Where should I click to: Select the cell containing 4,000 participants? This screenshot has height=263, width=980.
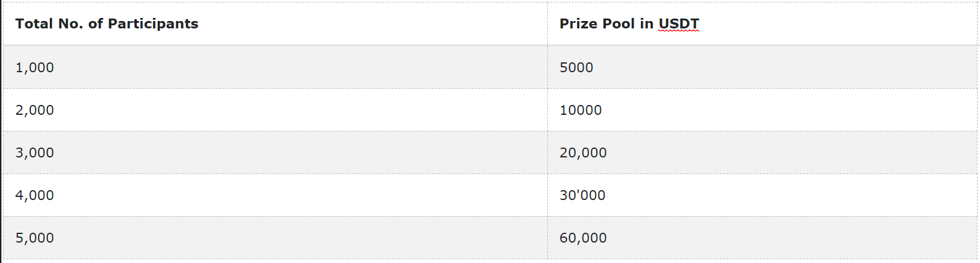[275, 195]
